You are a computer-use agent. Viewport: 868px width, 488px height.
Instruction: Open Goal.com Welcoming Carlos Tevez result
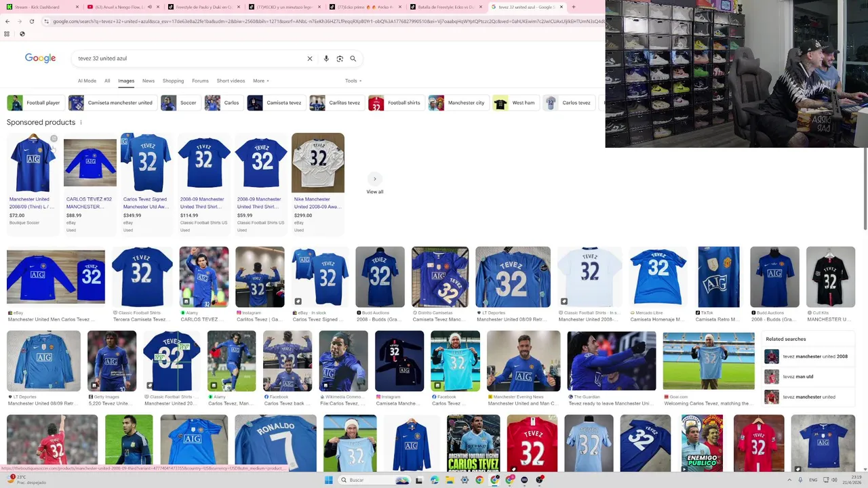[709, 369]
